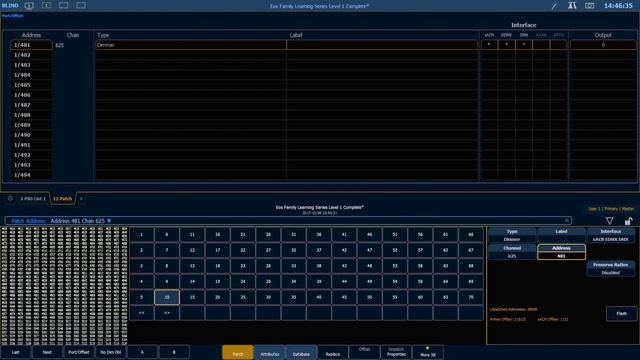The image size is (640, 360).
Task: Toggle DMX interface cell for address 1/481
Action: point(524,45)
